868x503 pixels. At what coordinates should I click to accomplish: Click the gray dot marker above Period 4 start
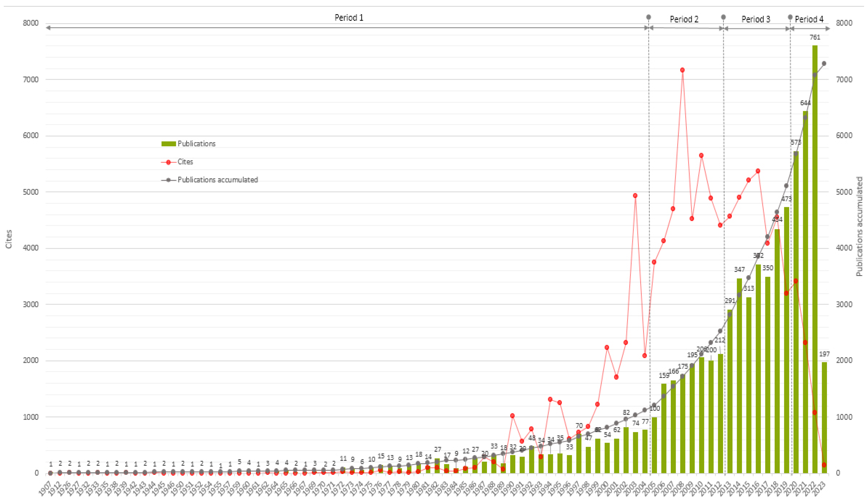[790, 17]
